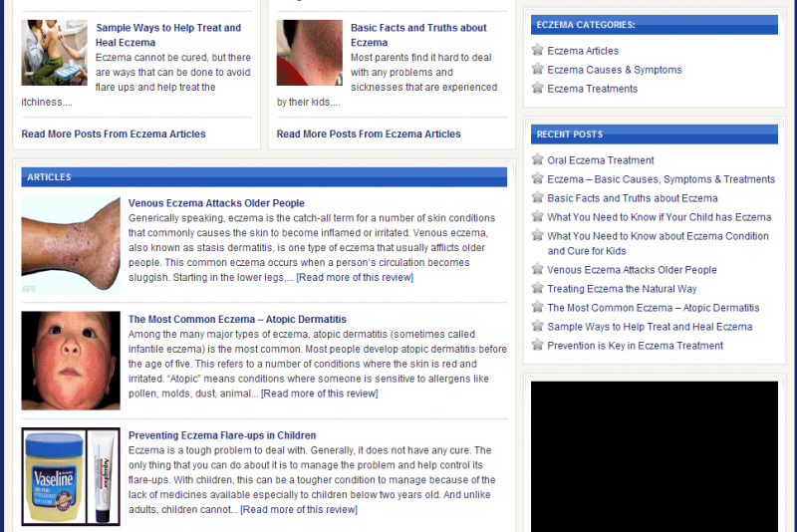Open Eczema Causes & Symptoms category
Screen dimensions: 797x532
coord(615,70)
